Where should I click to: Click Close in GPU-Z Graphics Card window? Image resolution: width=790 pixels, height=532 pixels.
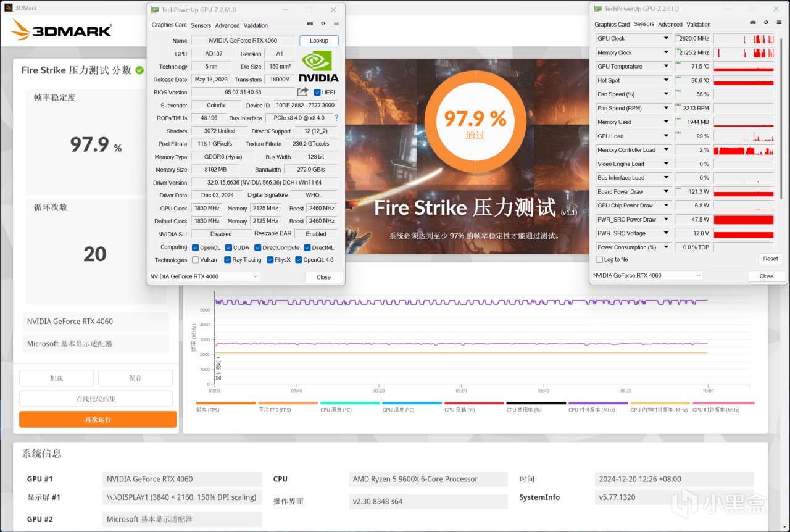(323, 277)
